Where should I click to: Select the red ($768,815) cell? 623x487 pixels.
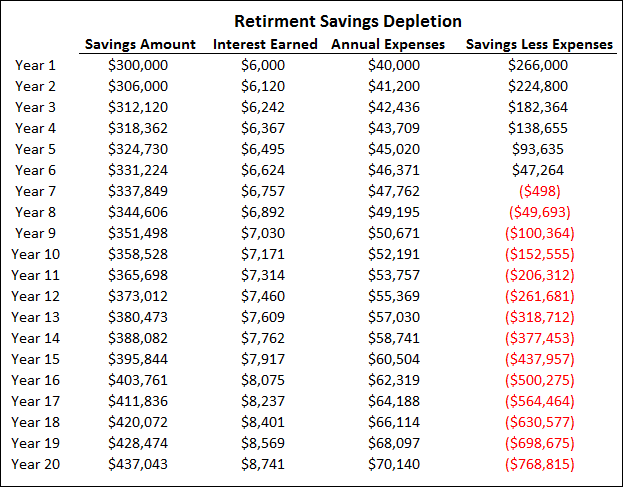[x=539, y=464]
